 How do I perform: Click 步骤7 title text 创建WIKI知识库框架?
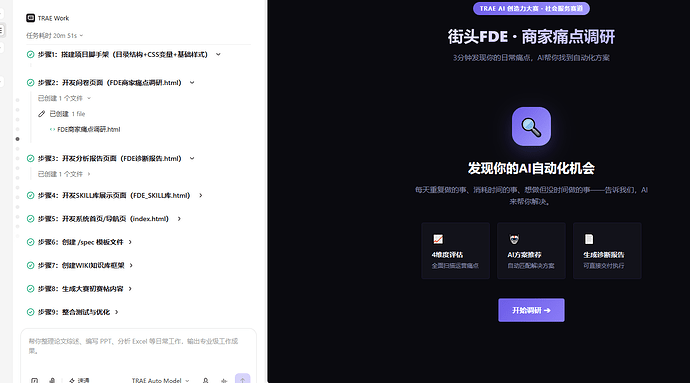(93, 265)
